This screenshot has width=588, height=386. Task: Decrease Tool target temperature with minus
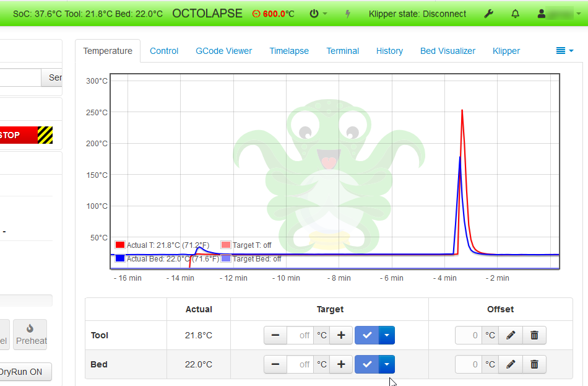[x=275, y=335]
